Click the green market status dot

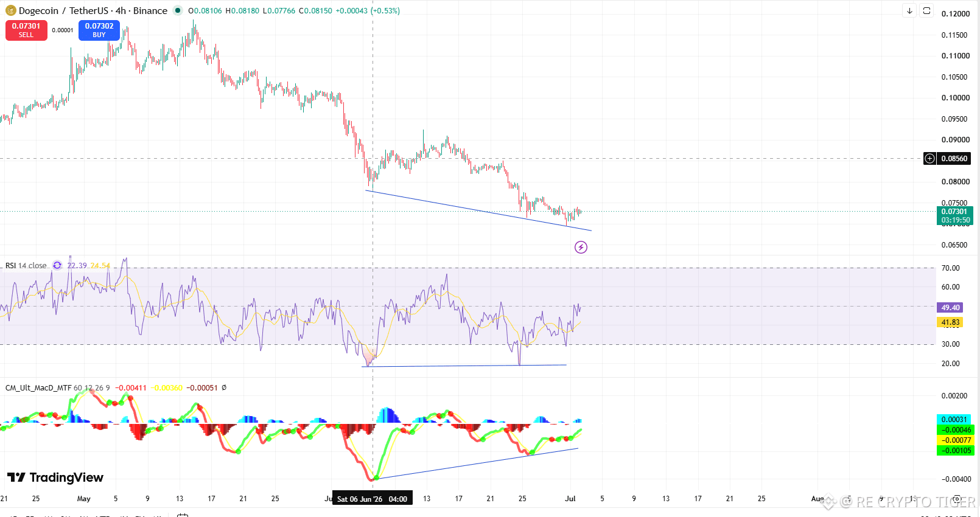178,10
